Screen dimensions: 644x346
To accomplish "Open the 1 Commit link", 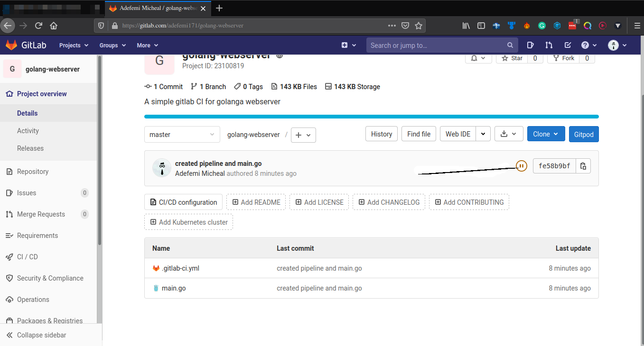I will [164, 87].
